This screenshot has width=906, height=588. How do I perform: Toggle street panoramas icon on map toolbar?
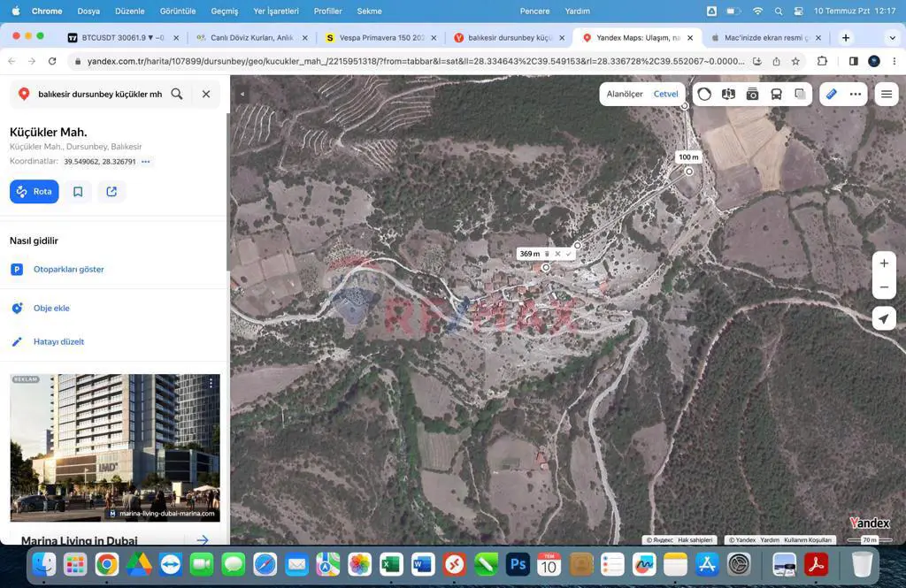[x=728, y=94]
